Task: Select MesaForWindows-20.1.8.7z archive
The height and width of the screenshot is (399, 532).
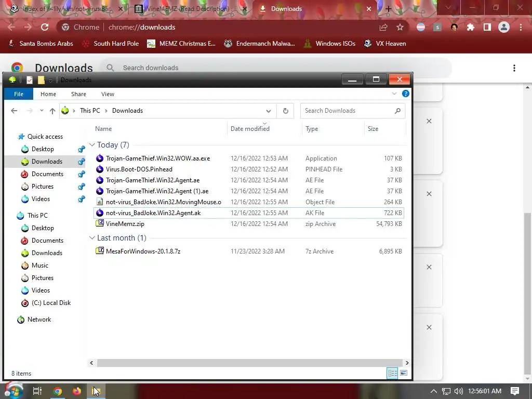Action: [x=249, y=251]
